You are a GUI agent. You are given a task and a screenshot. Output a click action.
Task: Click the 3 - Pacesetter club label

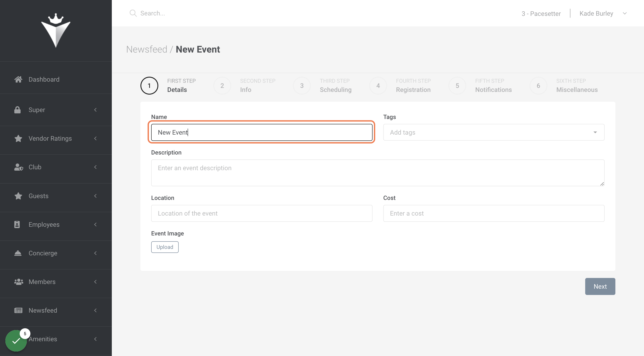click(x=541, y=13)
